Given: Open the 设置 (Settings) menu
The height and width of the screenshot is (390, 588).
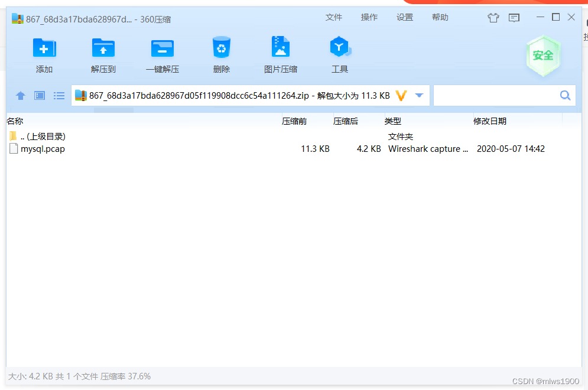Looking at the screenshot, I should [405, 17].
